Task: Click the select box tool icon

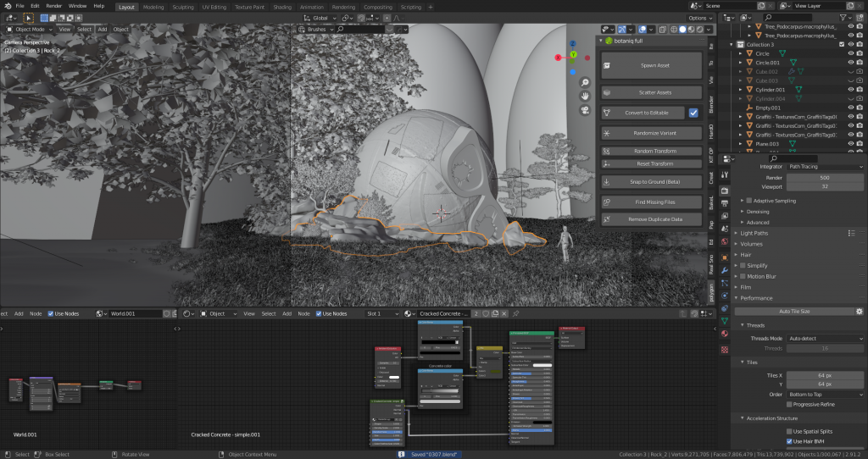Action: (28, 18)
